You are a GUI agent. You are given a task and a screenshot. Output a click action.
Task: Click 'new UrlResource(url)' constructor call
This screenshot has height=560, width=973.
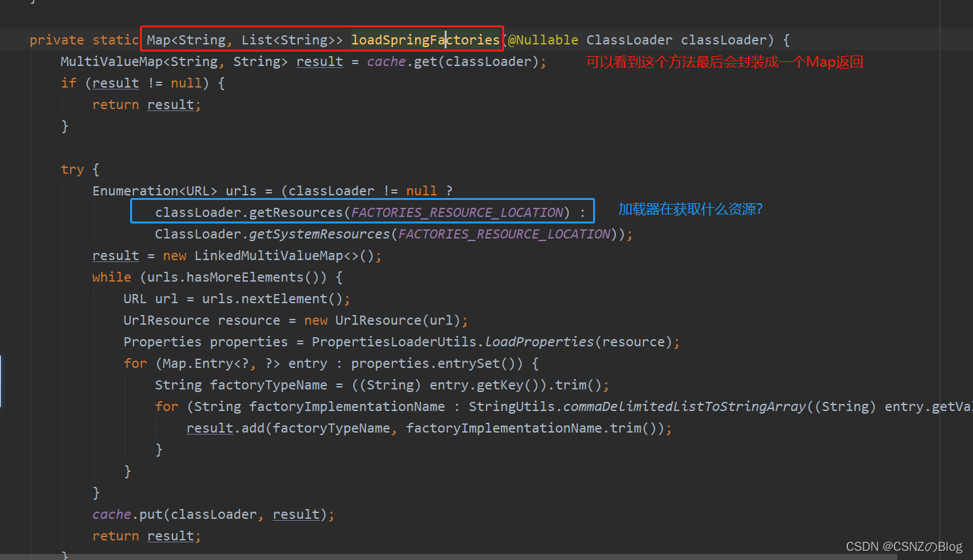tap(383, 320)
